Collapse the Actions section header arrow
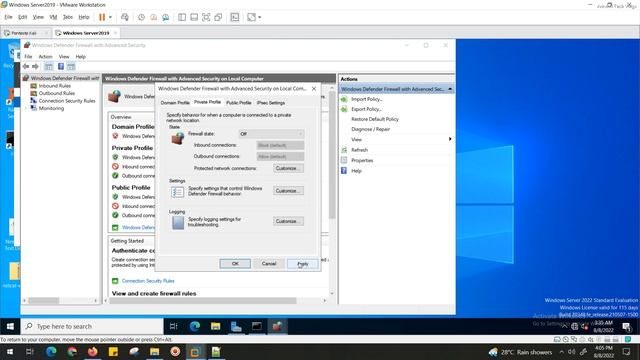This screenshot has height=360, width=640. coord(450,89)
